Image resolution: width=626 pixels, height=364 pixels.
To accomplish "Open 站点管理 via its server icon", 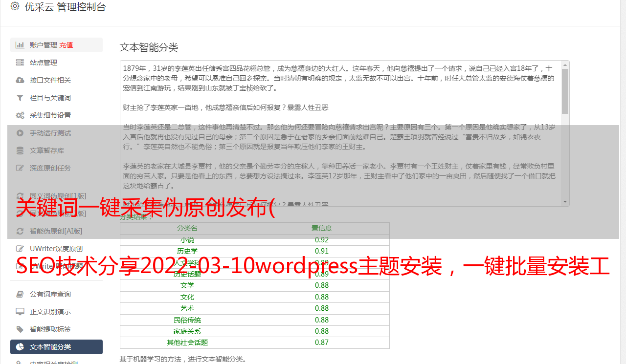I will 20,63.
